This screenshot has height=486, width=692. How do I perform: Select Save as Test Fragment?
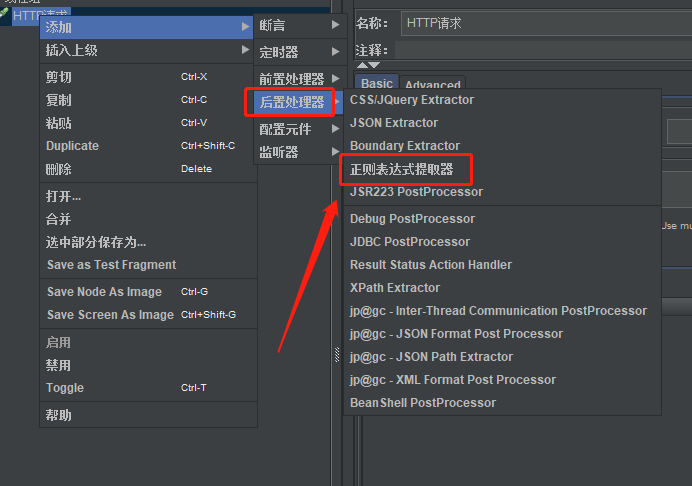[148, 265]
